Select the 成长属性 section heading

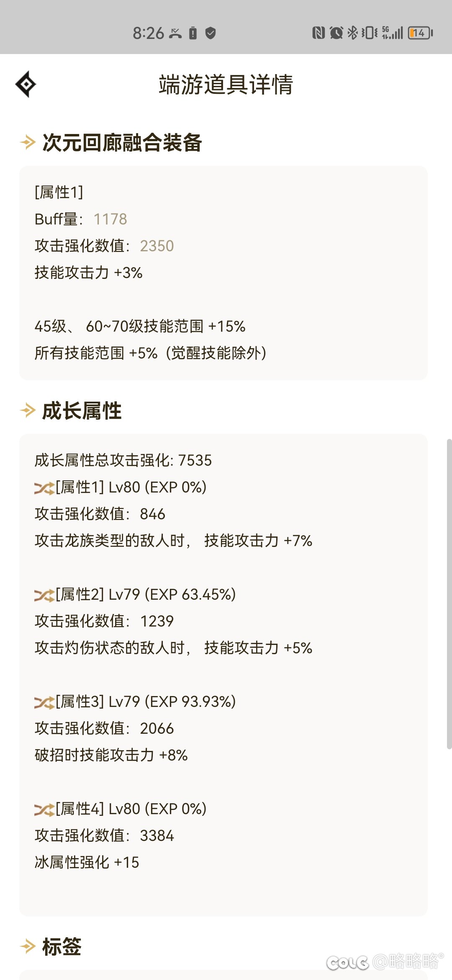point(82,410)
